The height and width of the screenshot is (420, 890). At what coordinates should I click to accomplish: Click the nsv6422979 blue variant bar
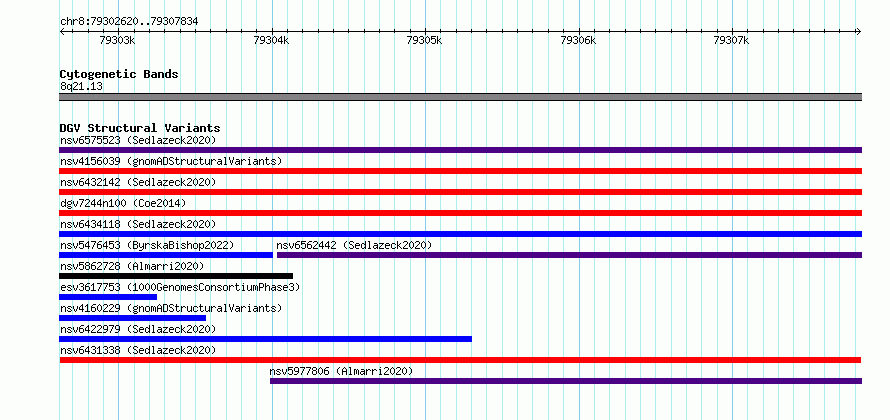click(265, 339)
